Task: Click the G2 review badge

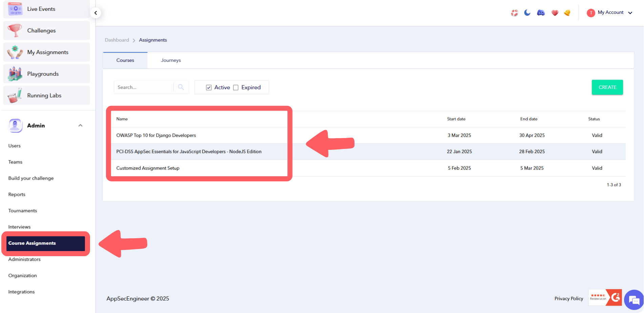Action: click(605, 298)
